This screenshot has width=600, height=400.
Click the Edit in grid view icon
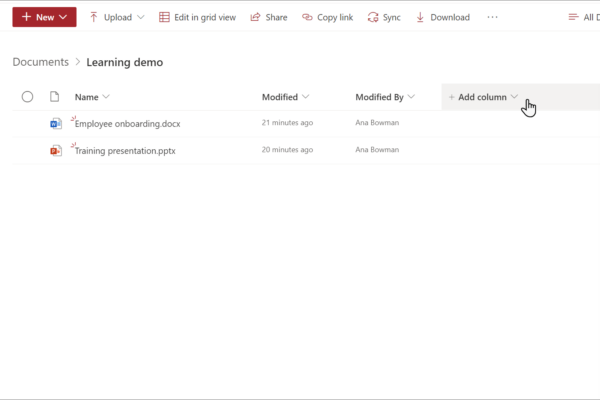[x=164, y=17]
